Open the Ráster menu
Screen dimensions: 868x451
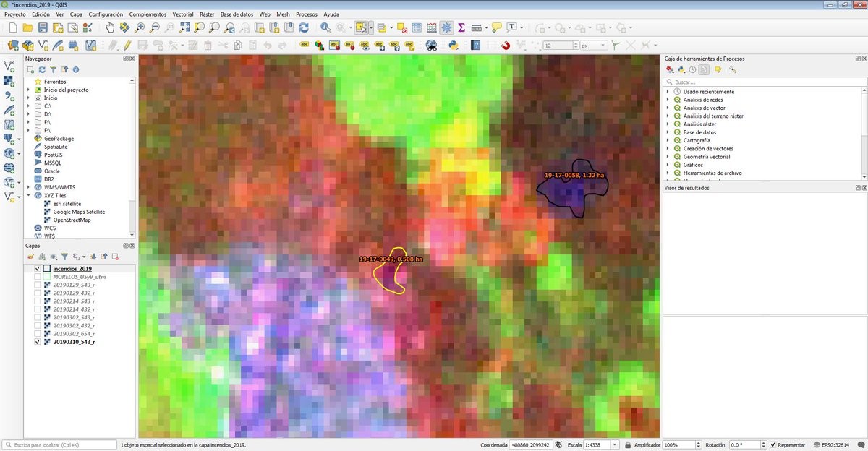pos(206,14)
